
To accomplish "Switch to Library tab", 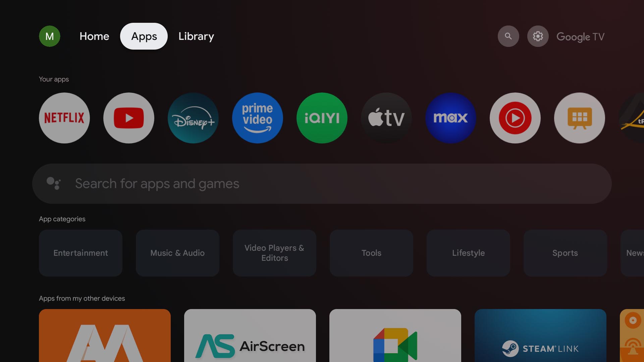I will coord(196,36).
